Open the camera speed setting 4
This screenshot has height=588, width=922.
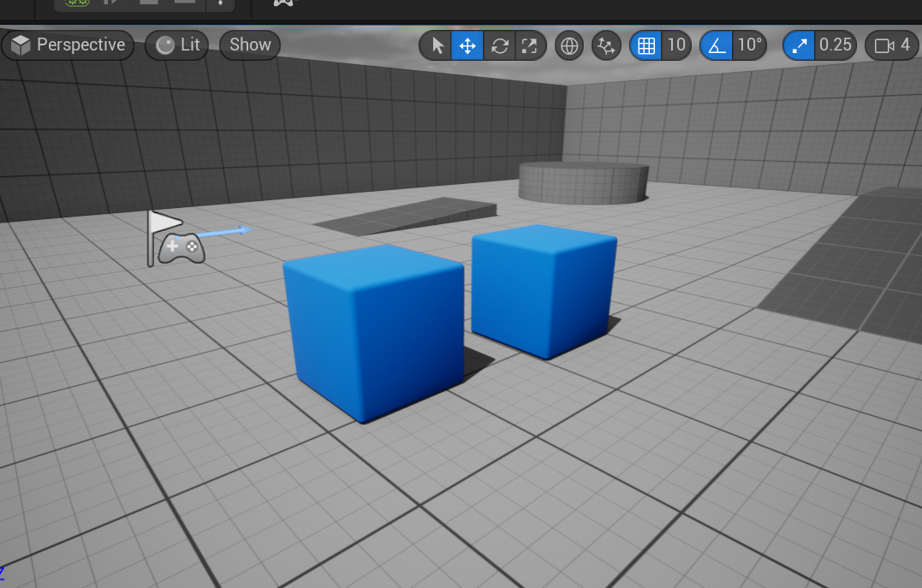[892, 45]
